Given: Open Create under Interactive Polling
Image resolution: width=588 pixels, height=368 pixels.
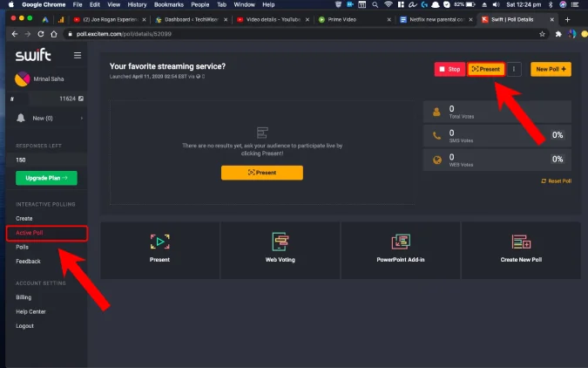Looking at the screenshot, I should click(x=24, y=218).
